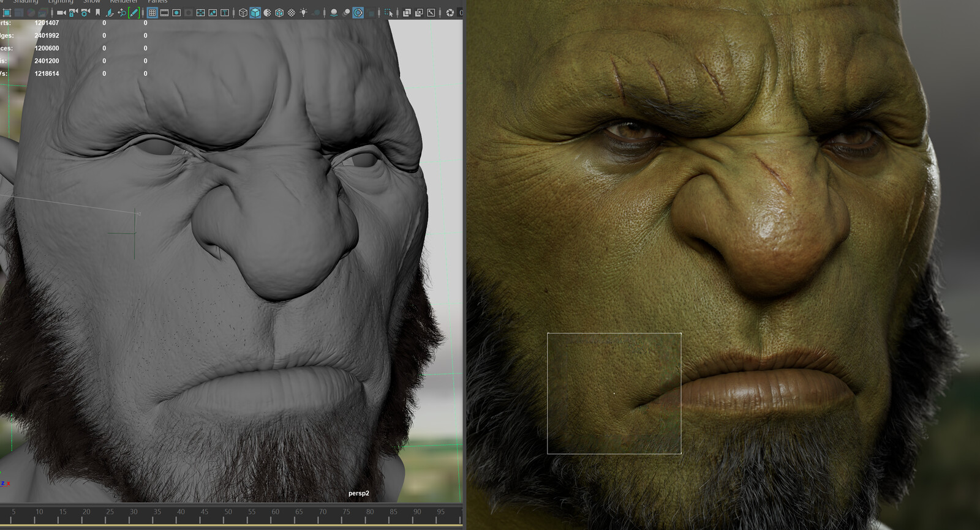
Task: Toggle the viewport Grid icon
Action: (x=152, y=12)
